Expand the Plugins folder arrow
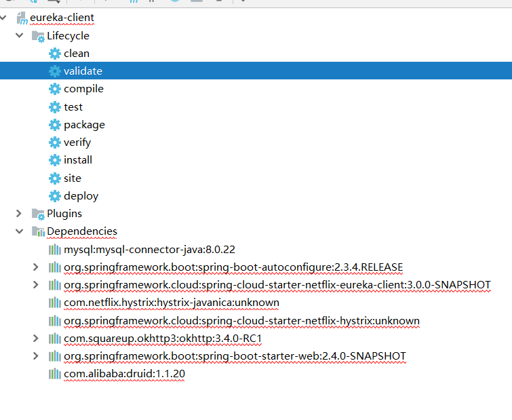Screen dimensions: 512x420 coord(19,213)
